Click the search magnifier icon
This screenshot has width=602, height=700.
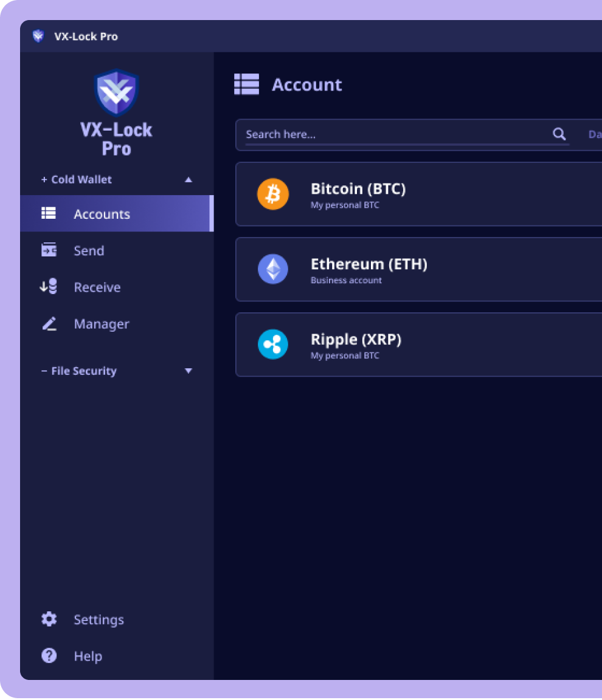tap(559, 134)
